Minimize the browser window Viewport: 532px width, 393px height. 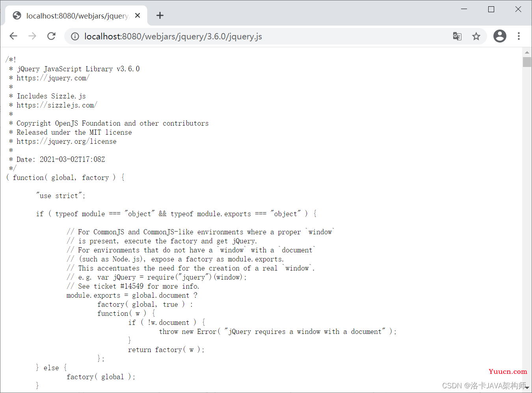[x=464, y=9]
